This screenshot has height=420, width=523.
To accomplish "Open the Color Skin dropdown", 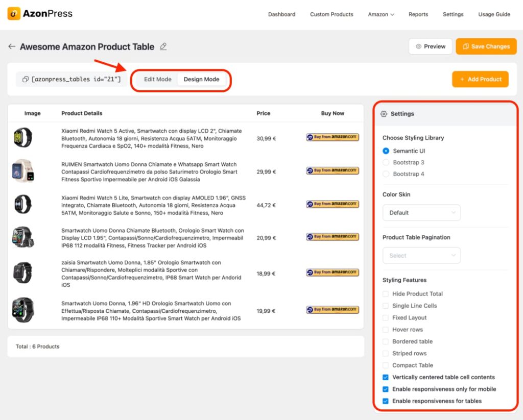I will [x=421, y=213].
